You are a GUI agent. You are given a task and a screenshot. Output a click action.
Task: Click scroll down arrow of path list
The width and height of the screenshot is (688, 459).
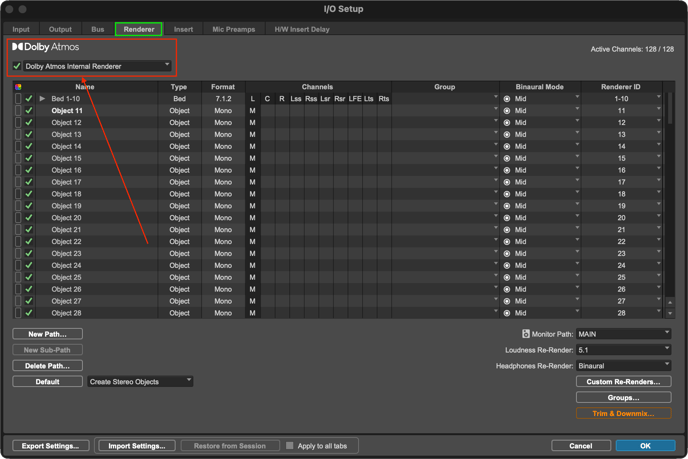[x=670, y=313]
